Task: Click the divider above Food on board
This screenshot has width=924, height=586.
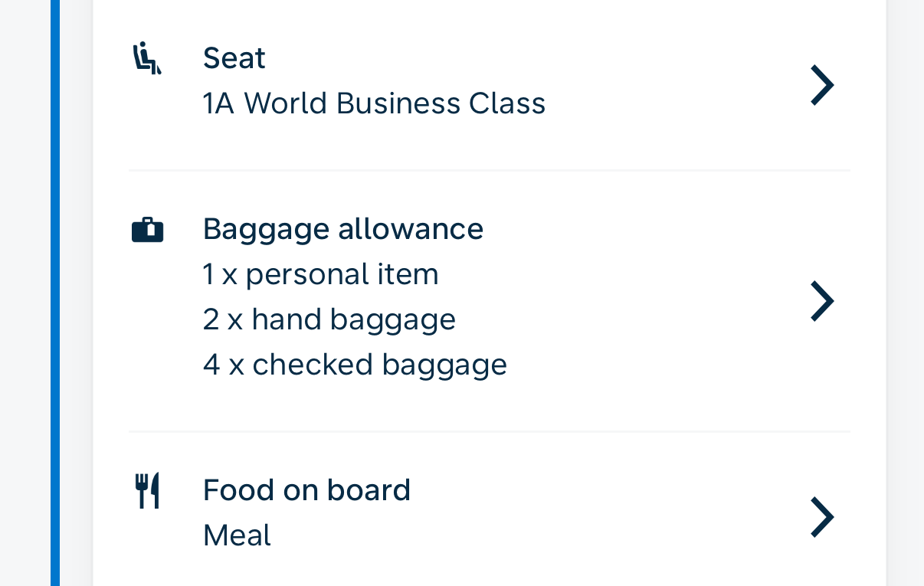Action: [489, 431]
